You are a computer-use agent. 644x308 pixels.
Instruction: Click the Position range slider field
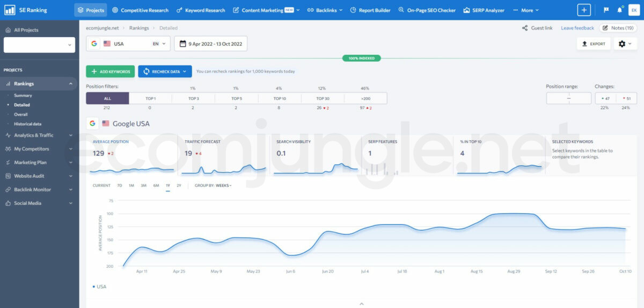[x=568, y=98]
